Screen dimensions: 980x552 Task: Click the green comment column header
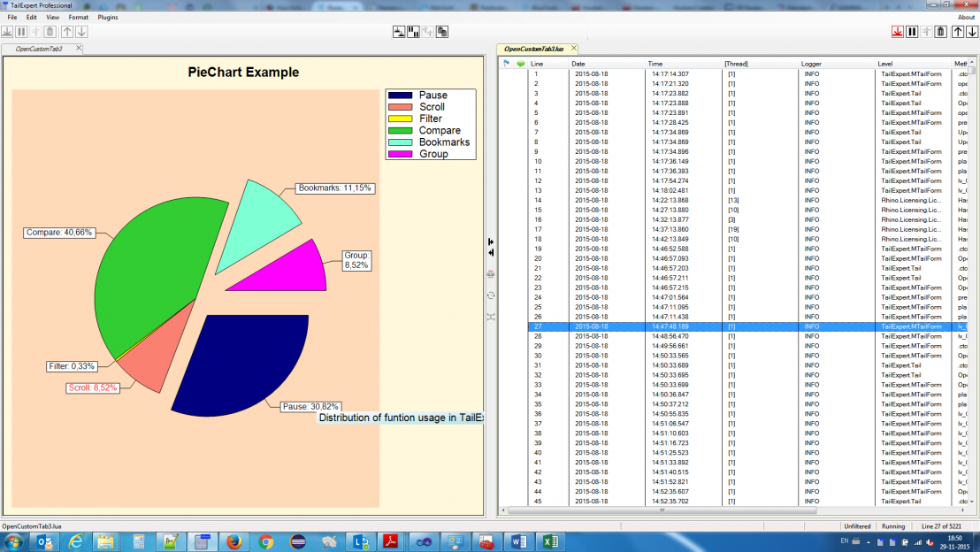(x=520, y=64)
